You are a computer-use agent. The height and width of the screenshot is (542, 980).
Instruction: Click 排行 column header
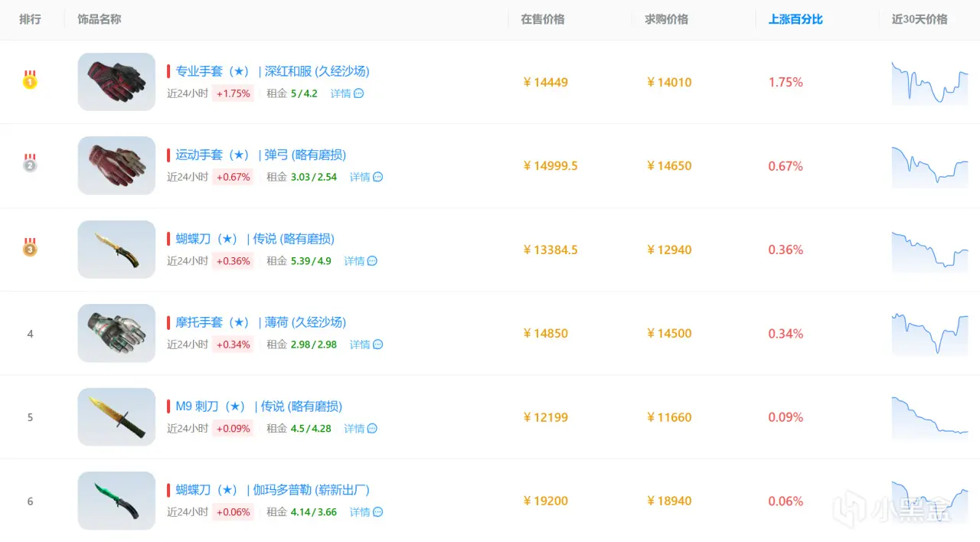point(30,19)
